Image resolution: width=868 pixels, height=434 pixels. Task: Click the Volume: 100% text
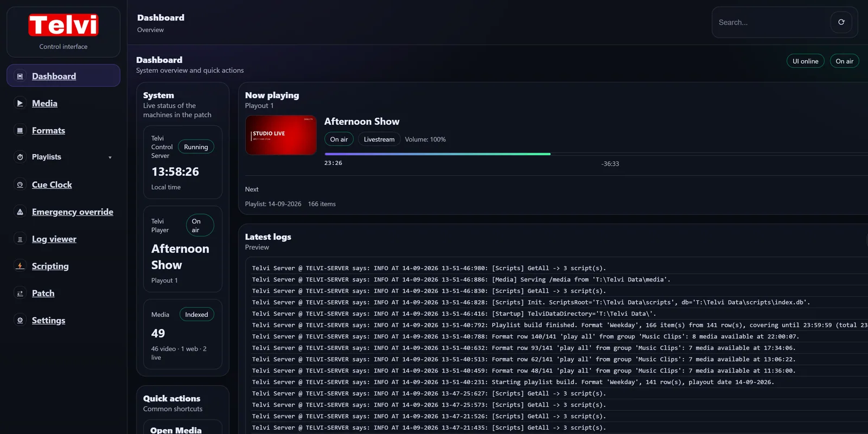425,139
